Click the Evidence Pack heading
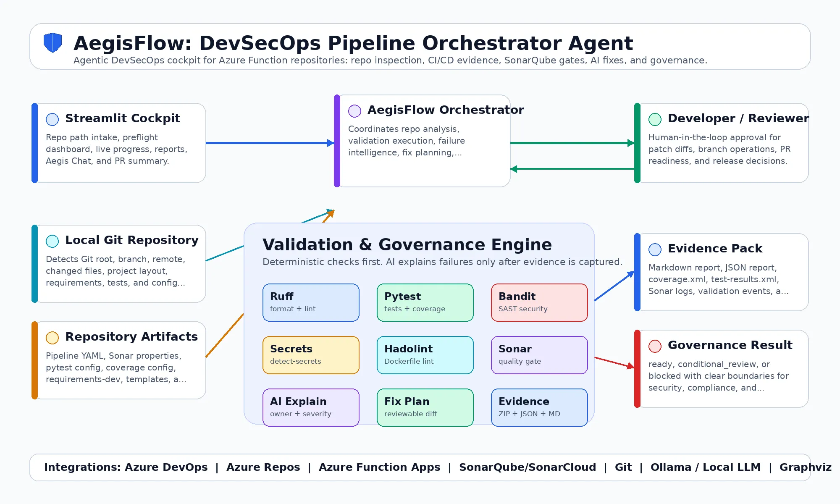This screenshot has width=840, height=504. (x=715, y=249)
